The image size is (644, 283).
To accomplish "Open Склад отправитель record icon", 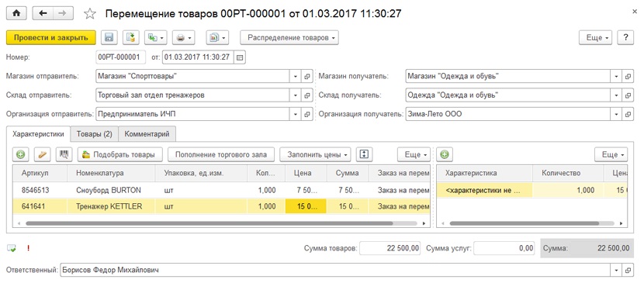I will pyautogui.click(x=306, y=95).
